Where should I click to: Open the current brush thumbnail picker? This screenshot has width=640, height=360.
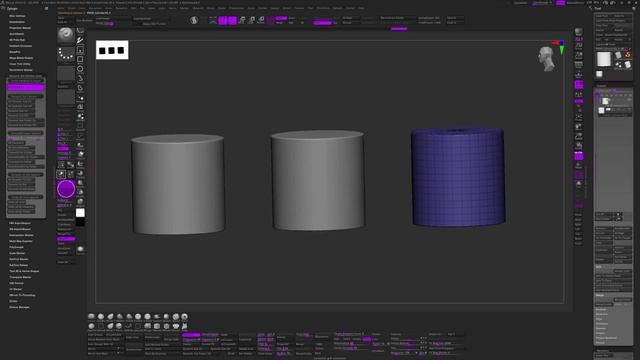(x=66, y=35)
